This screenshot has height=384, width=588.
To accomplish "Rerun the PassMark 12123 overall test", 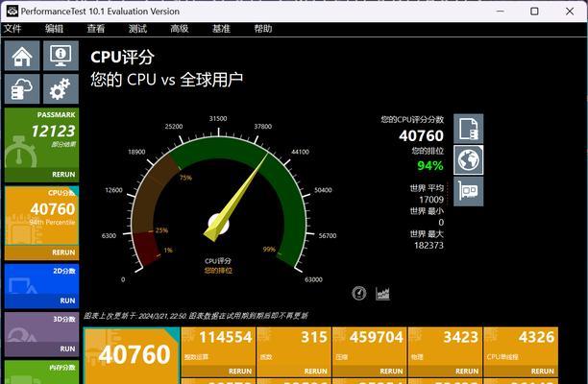I will point(63,175).
